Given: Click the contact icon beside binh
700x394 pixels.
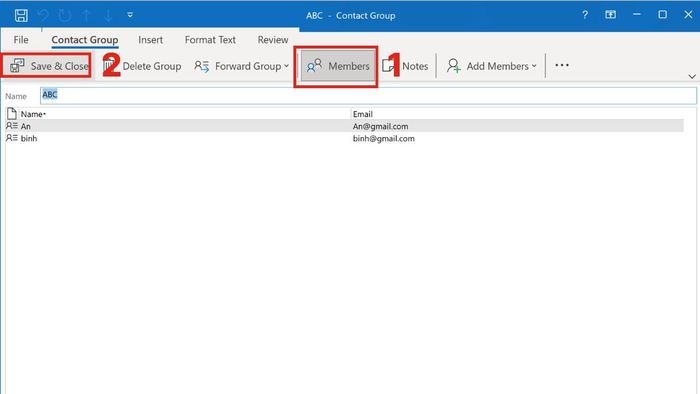Looking at the screenshot, I should [x=12, y=138].
